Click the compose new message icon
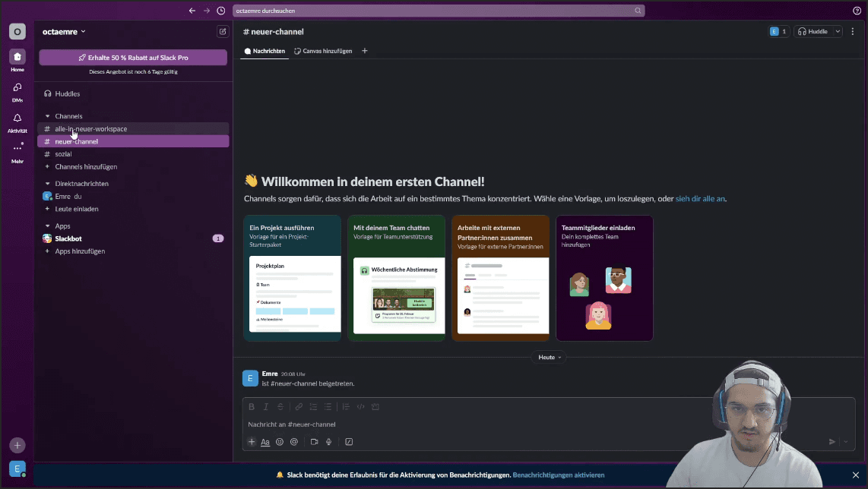The height and width of the screenshot is (489, 868). [223, 32]
